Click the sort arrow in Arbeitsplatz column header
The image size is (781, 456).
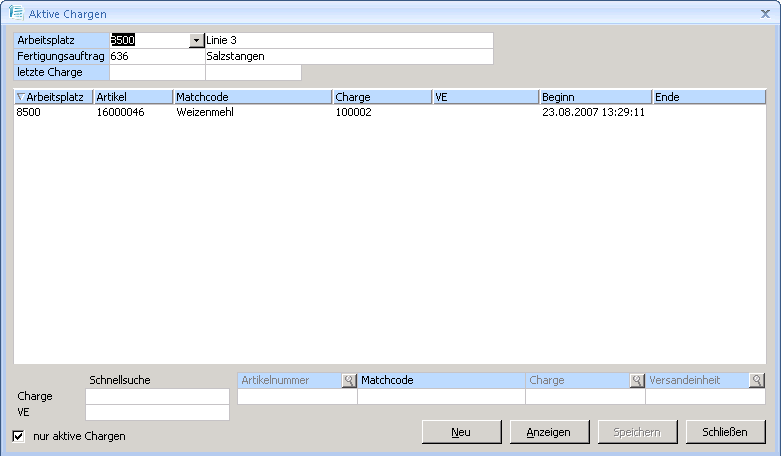click(x=21, y=97)
